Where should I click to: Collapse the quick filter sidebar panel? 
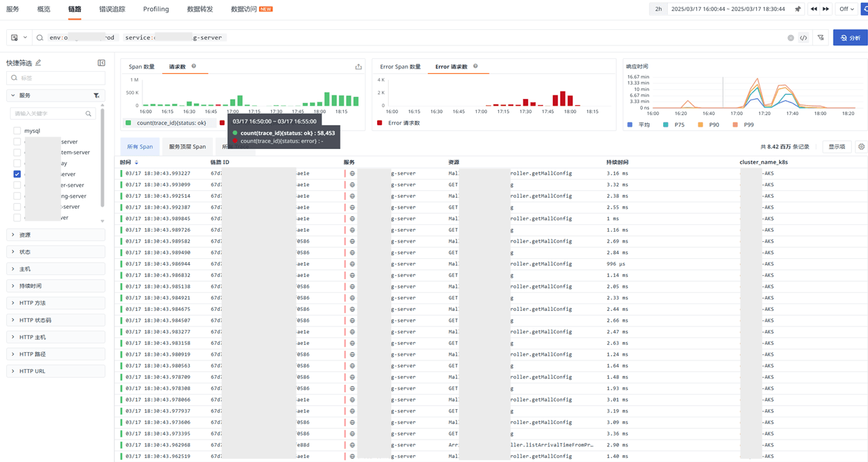(101, 62)
